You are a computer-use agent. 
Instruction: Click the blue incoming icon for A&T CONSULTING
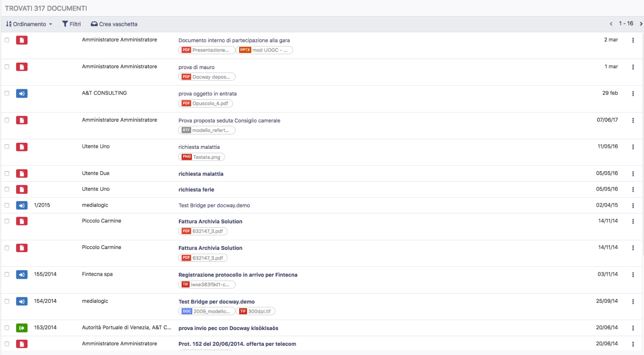click(x=22, y=94)
